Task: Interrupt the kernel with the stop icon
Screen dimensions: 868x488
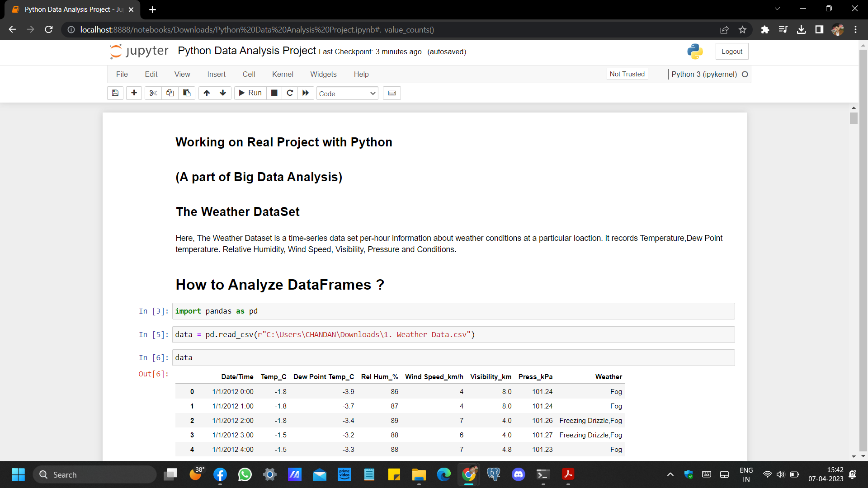Action: [274, 93]
